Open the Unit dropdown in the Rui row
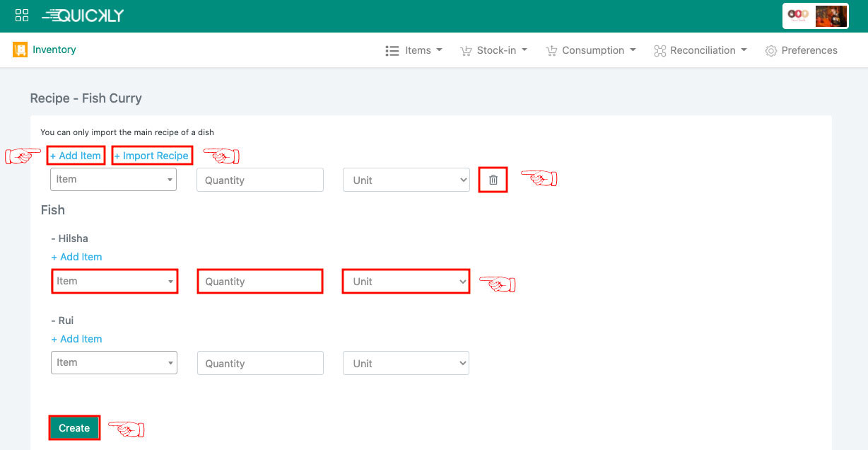The height and width of the screenshot is (450, 868). click(x=406, y=363)
